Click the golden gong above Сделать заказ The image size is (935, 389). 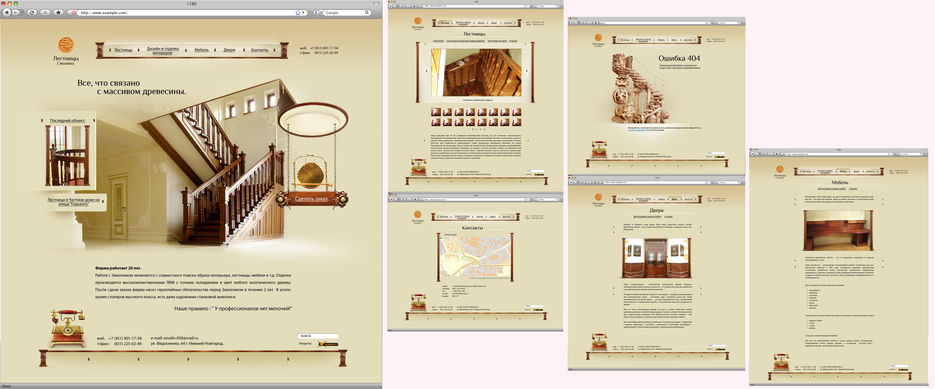tap(310, 175)
